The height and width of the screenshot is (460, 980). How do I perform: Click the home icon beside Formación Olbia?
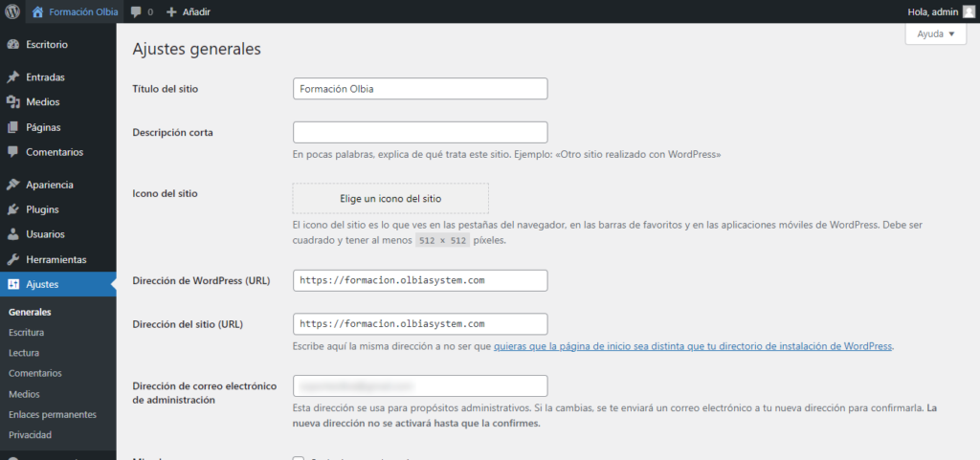(38, 11)
